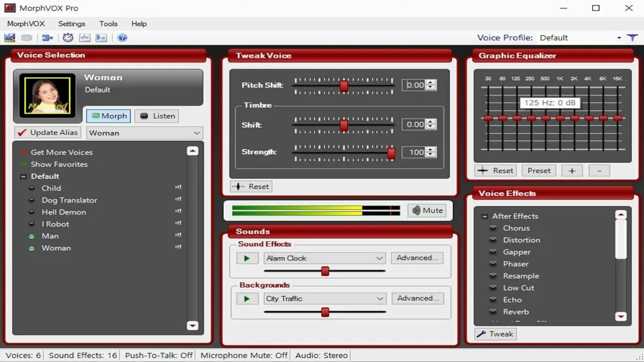Viewport: 644px width, 362px height.
Task: Open help via the blue question mark icon
Action: (122, 38)
